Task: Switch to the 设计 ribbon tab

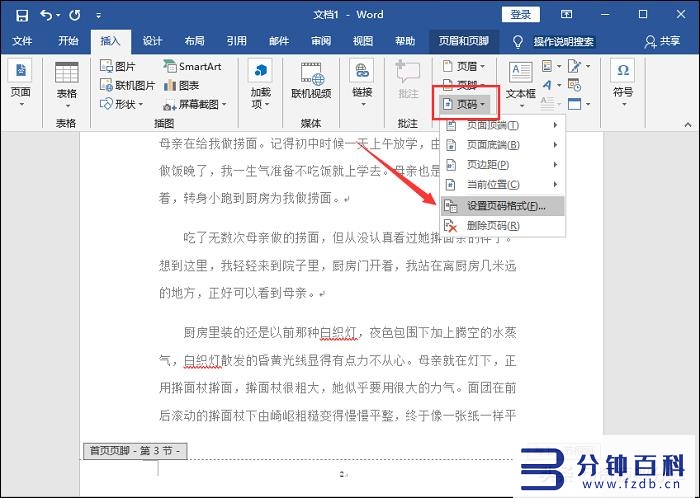Action: [x=152, y=41]
